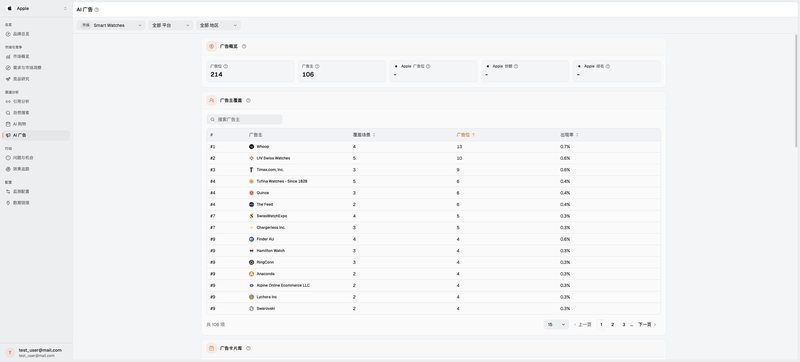
Task: Focus the 搜索广告主 search field
Action: pyautogui.click(x=244, y=119)
